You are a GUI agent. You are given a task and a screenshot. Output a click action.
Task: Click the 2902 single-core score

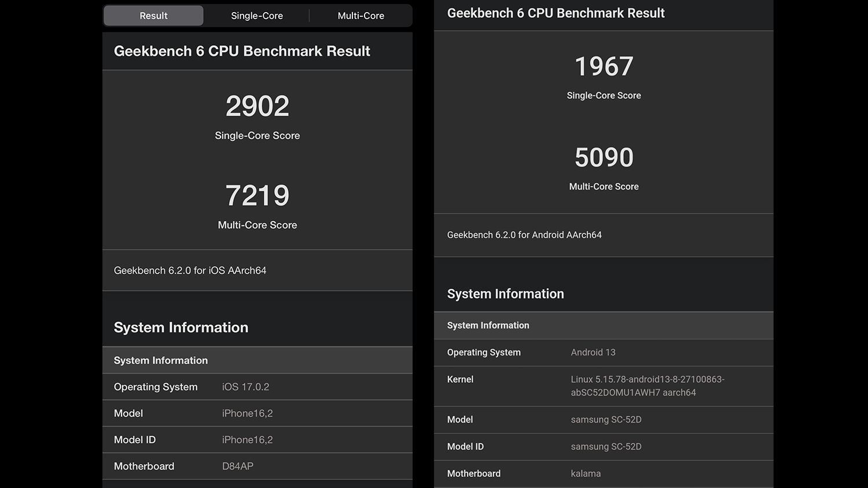pos(258,106)
